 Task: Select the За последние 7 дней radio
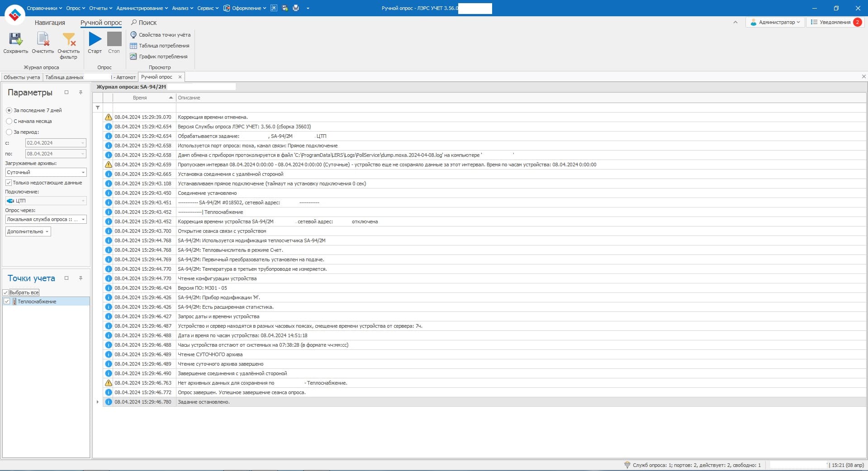tap(9, 110)
